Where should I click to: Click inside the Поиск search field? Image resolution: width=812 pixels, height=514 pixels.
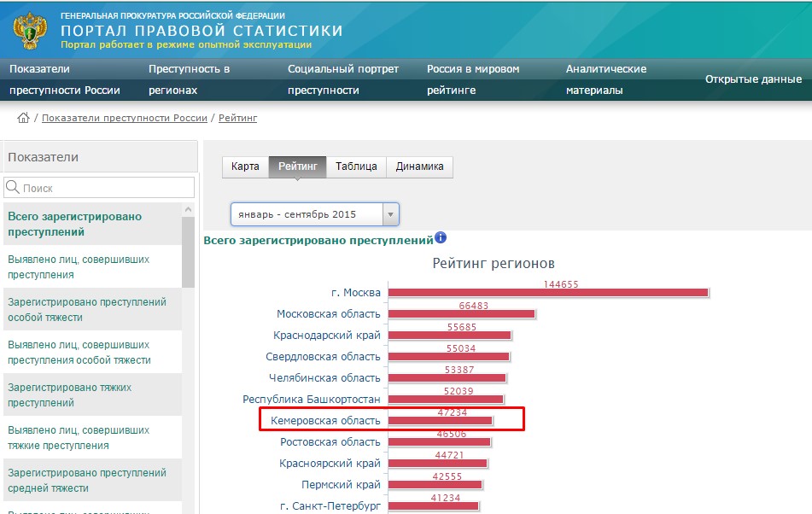99,187
